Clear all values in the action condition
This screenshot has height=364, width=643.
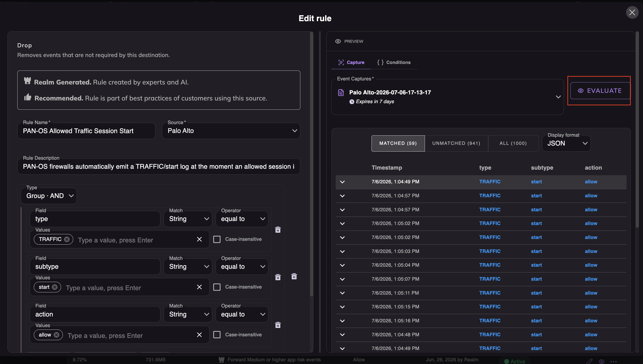coord(199,335)
